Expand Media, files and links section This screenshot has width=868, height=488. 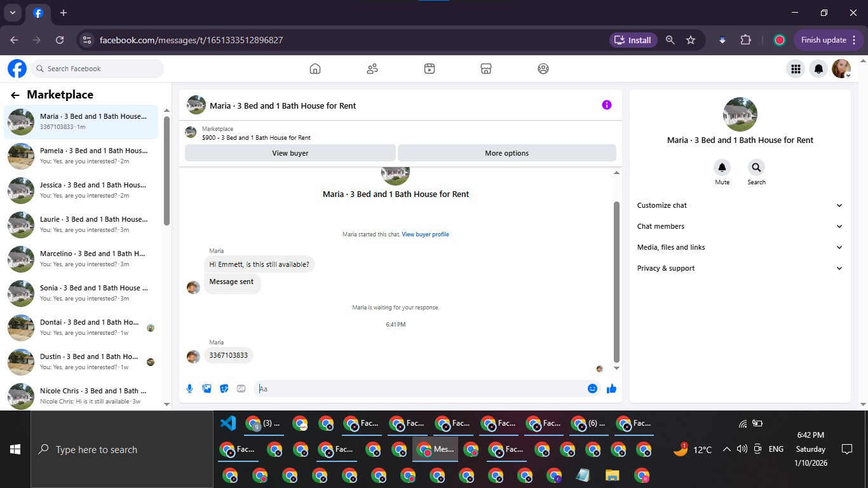pos(740,247)
